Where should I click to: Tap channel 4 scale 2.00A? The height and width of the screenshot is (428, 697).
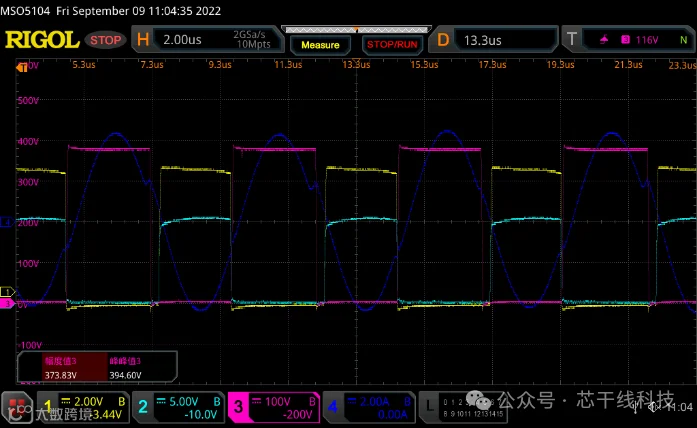click(x=375, y=402)
